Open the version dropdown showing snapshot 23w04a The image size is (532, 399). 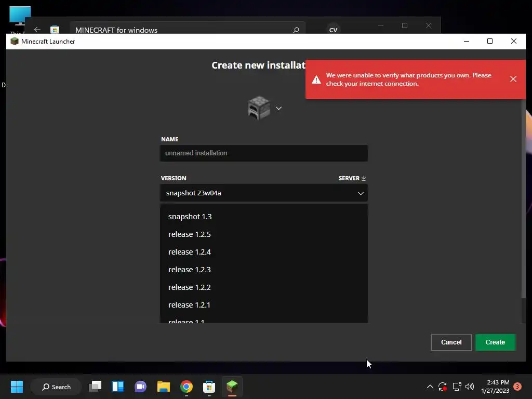point(263,193)
